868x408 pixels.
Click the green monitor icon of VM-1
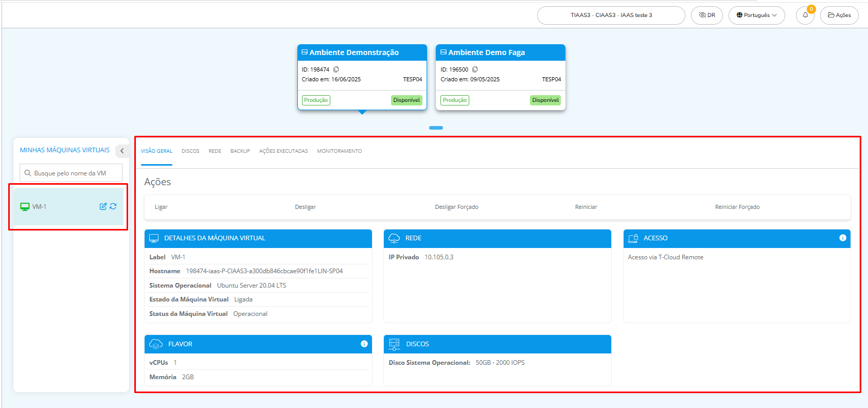pos(25,207)
